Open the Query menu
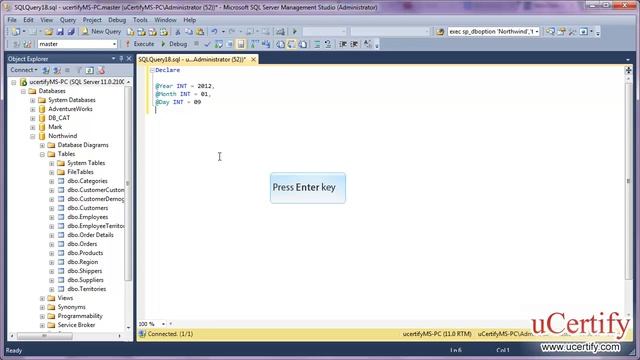This screenshot has width=640, height=360. click(x=68, y=20)
